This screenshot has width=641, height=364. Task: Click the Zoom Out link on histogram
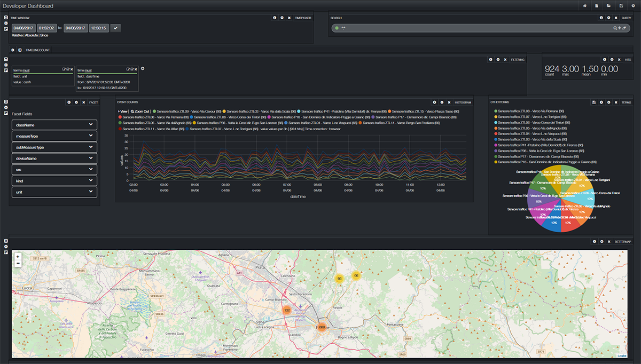(140, 111)
